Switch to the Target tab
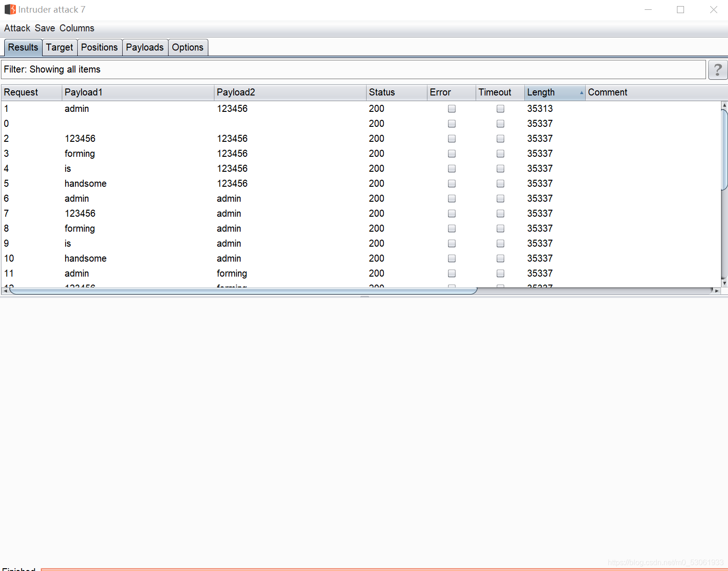This screenshot has height=571, width=728. point(59,47)
